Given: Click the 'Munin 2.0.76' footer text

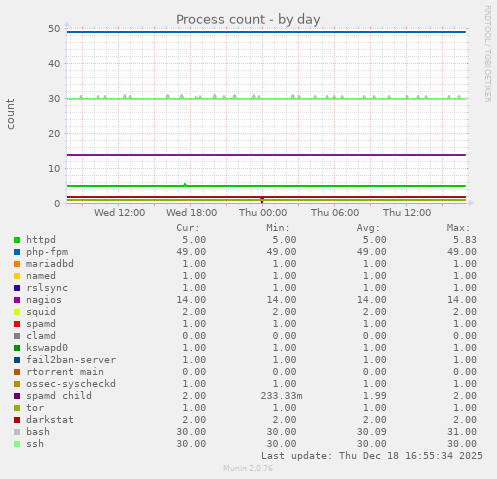Looking at the screenshot, I should point(248,468).
